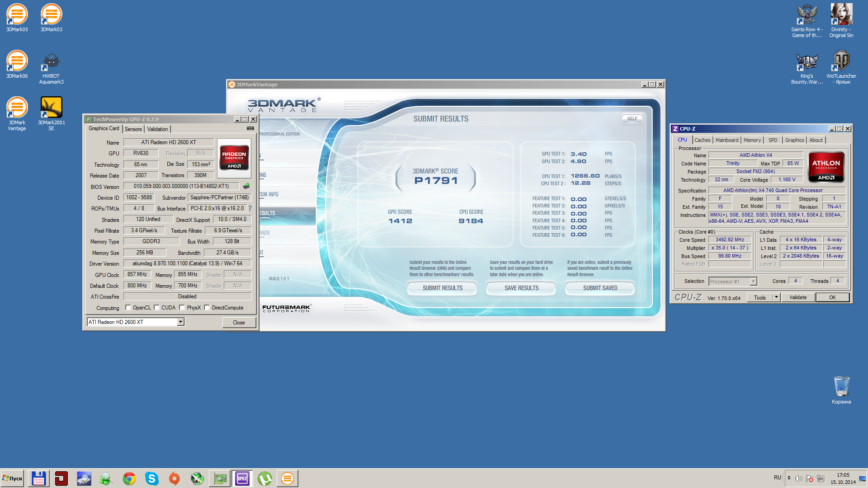This screenshot has width=868, height=488.
Task: Open the Caches tab in CPU-Z
Action: (703, 140)
